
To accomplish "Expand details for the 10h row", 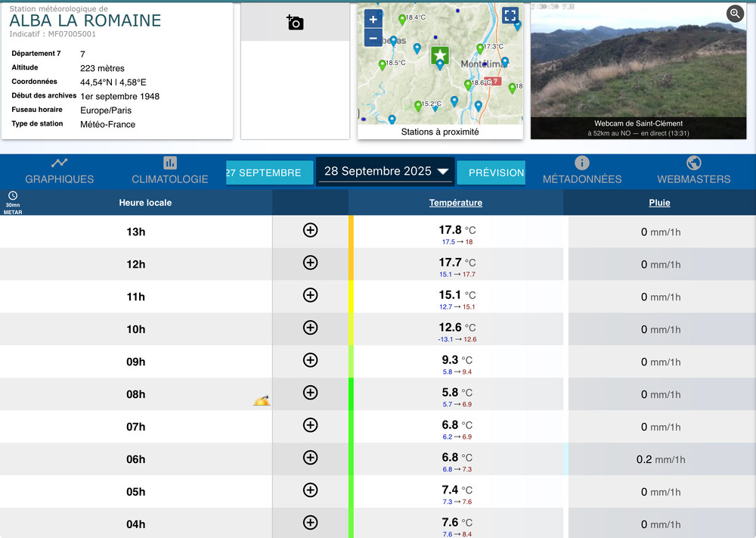I will 310,328.
